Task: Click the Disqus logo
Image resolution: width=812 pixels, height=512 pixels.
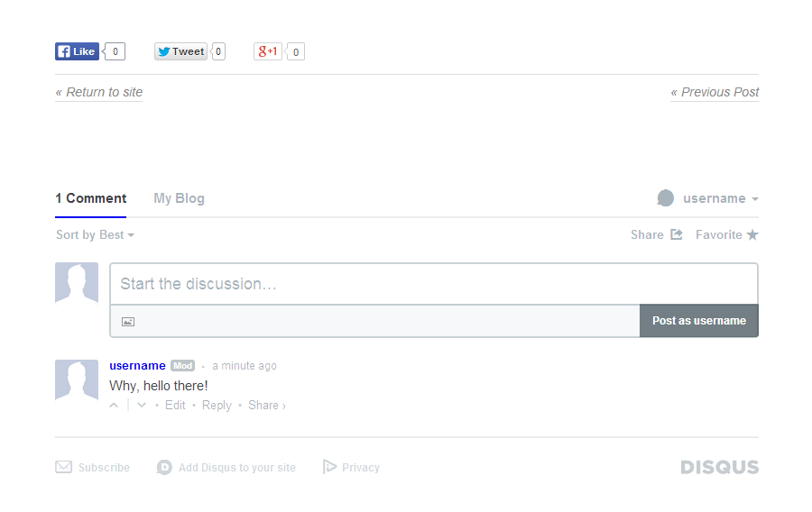Action: click(719, 467)
